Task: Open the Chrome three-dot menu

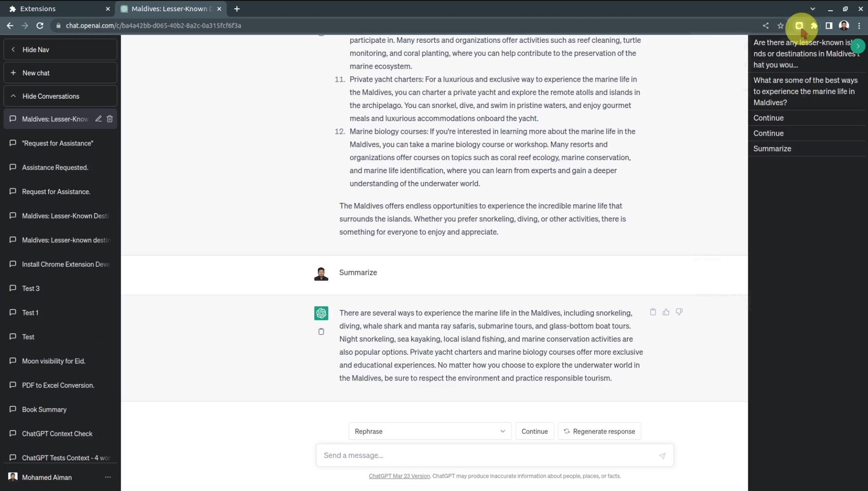Action: pyautogui.click(x=859, y=25)
